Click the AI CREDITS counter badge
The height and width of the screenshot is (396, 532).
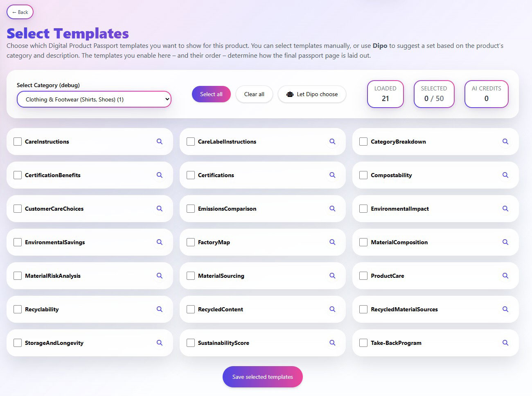pyautogui.click(x=486, y=94)
